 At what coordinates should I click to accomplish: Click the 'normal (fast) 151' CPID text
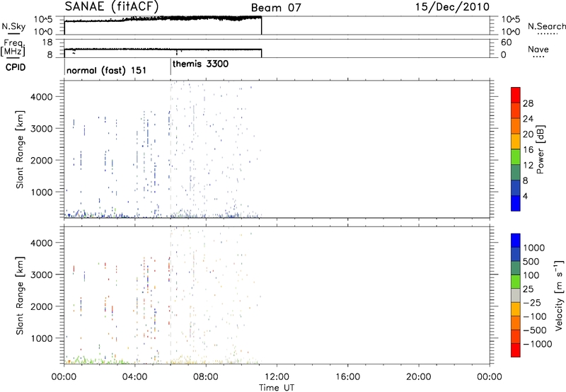click(x=107, y=70)
